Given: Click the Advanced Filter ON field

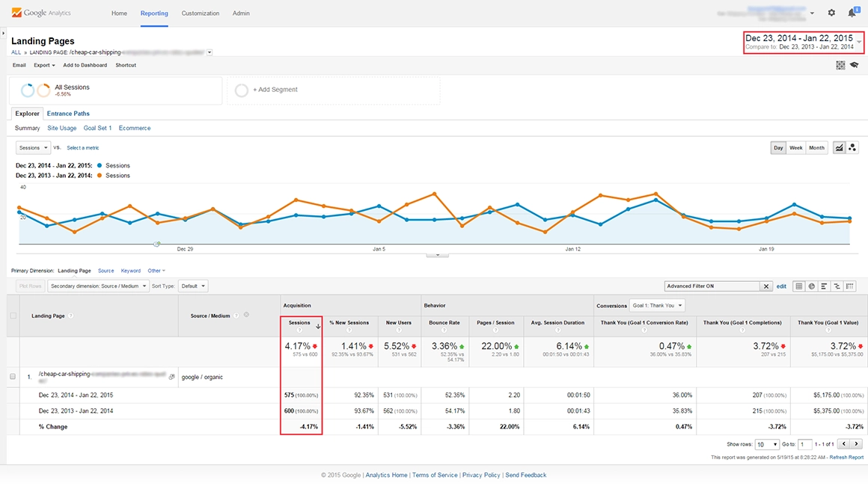Looking at the screenshot, I should pyautogui.click(x=712, y=286).
